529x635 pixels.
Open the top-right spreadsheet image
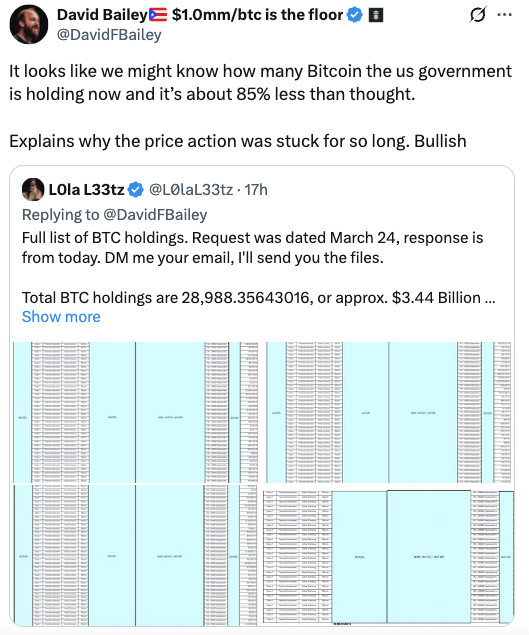[389, 412]
